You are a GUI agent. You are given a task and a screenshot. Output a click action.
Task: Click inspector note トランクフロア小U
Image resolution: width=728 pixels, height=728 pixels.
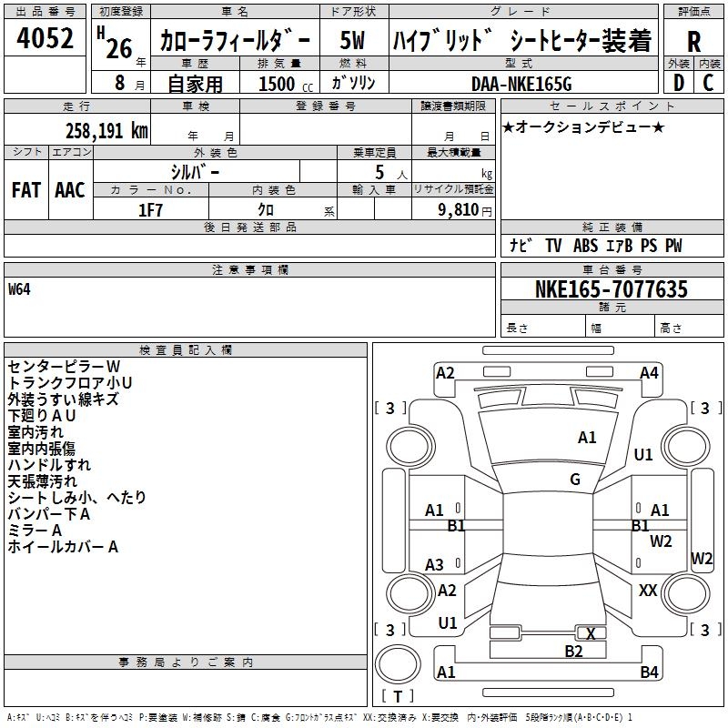pos(70,382)
